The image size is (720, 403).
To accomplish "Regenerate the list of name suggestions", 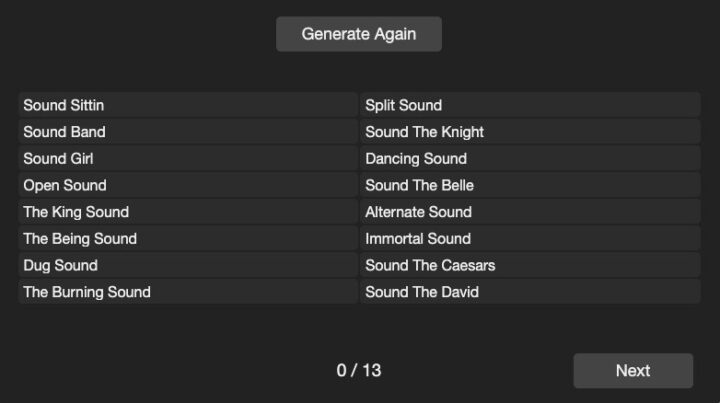I will (358, 34).
